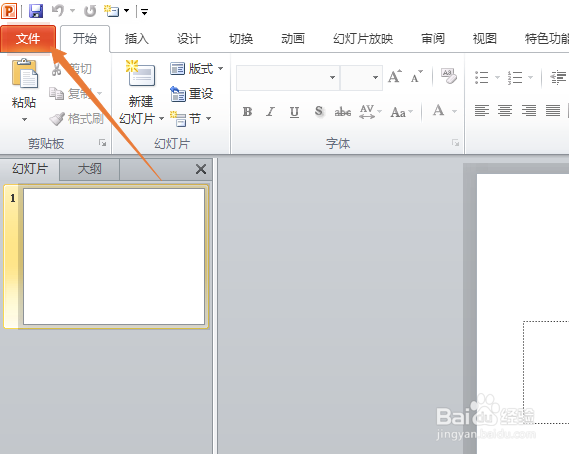Image resolution: width=569 pixels, height=454 pixels.
Task: Click the Save floppy disk icon
Action: (36, 11)
